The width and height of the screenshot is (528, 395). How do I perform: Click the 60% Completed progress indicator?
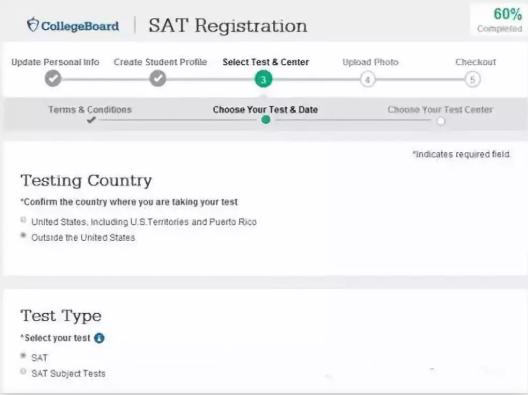point(500,20)
